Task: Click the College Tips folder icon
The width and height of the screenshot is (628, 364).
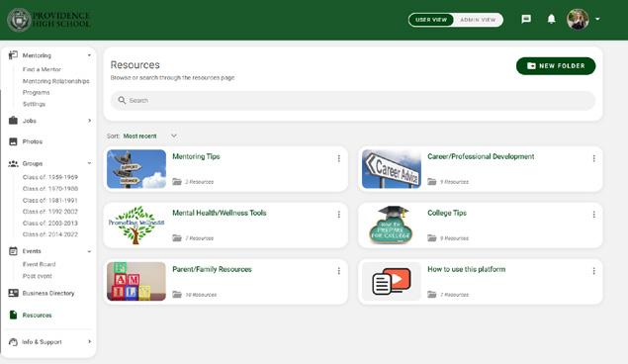Action: tap(432, 238)
